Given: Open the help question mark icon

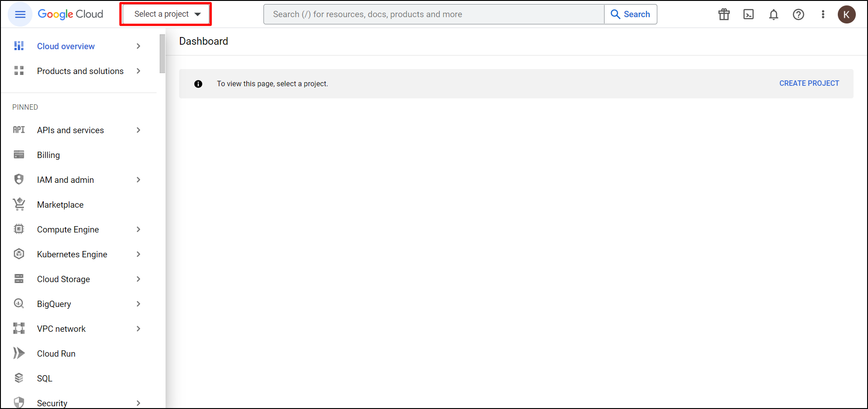Looking at the screenshot, I should pos(798,14).
